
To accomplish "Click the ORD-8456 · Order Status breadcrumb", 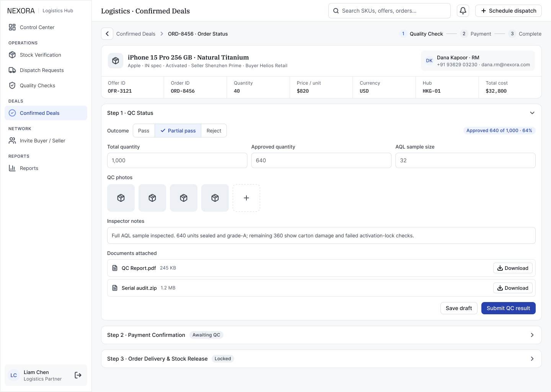I will point(198,34).
